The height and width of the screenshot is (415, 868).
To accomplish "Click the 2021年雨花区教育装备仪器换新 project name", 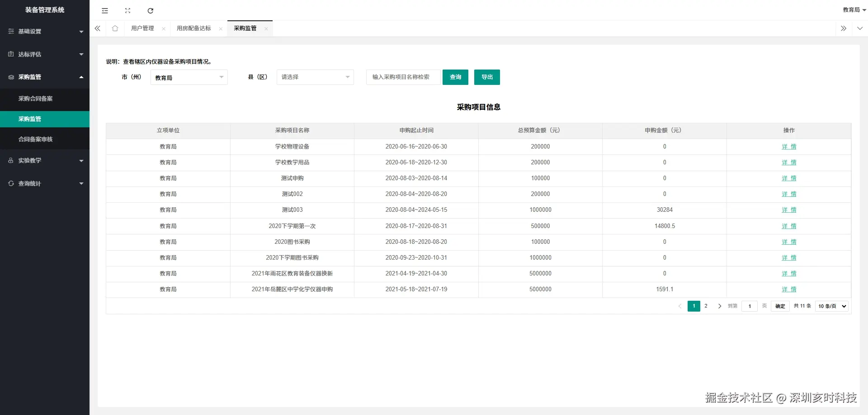I will [292, 274].
